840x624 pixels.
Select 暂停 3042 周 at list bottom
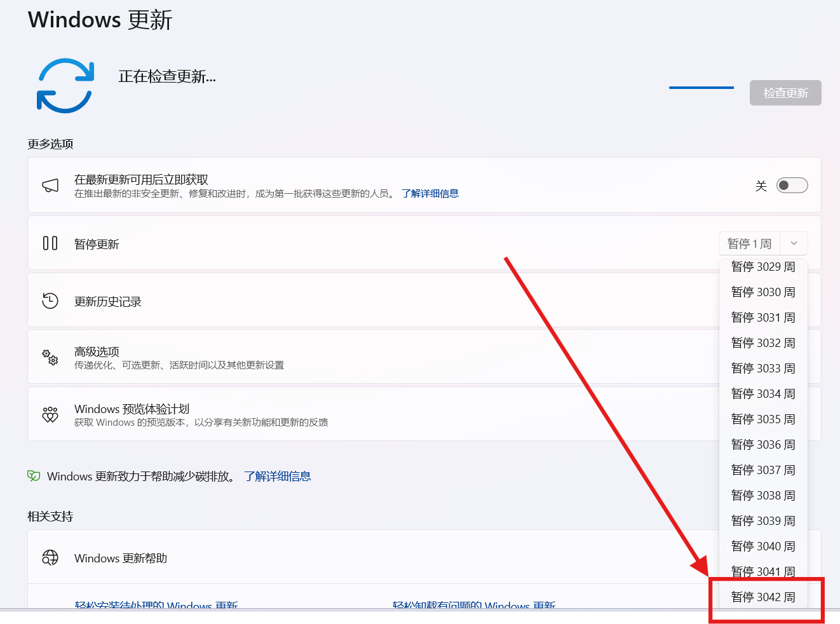763,597
